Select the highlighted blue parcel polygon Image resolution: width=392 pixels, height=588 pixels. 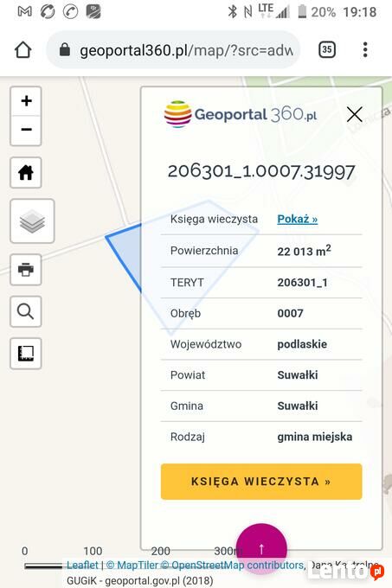point(125,255)
